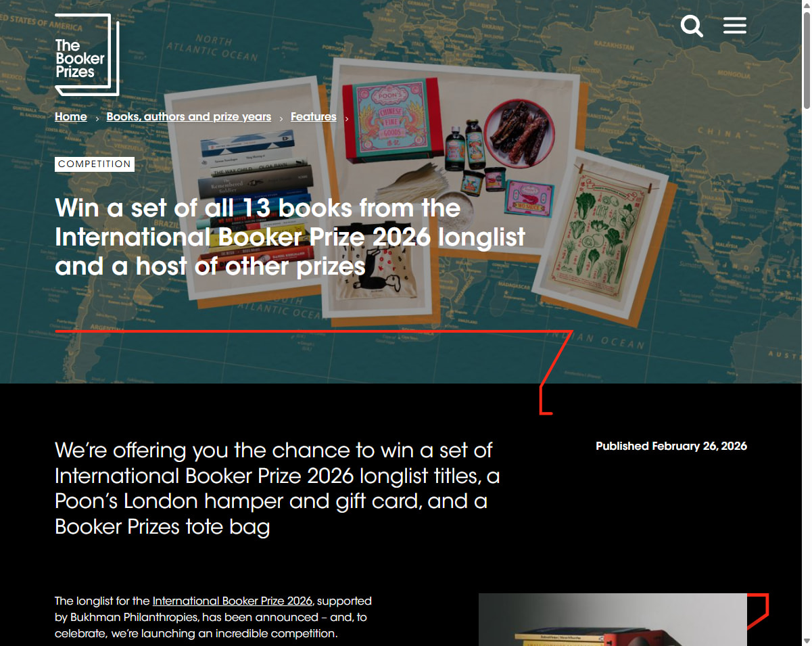812x646 pixels.
Task: Click the Published February 26, 2026 date
Action: pos(671,446)
